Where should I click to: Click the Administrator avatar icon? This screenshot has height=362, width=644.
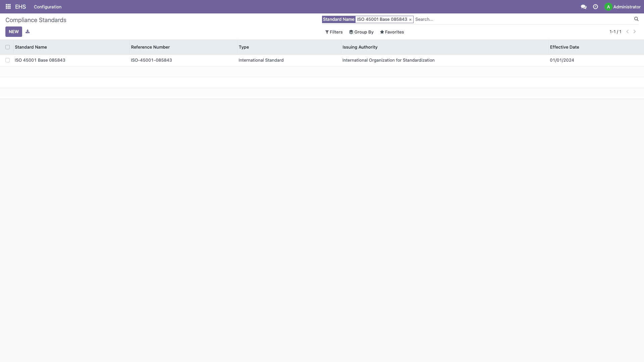coord(608,7)
